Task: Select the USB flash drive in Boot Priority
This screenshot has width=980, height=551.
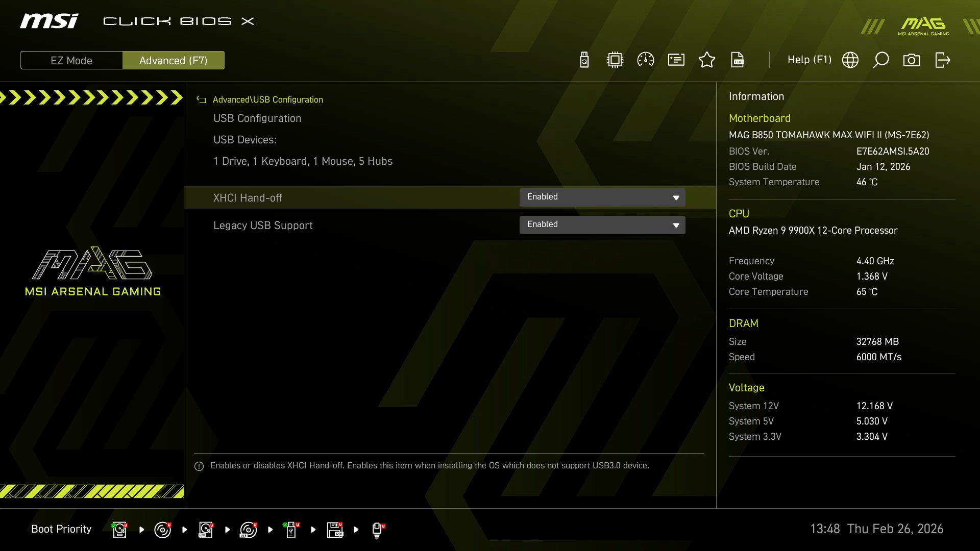Action: pos(291,530)
